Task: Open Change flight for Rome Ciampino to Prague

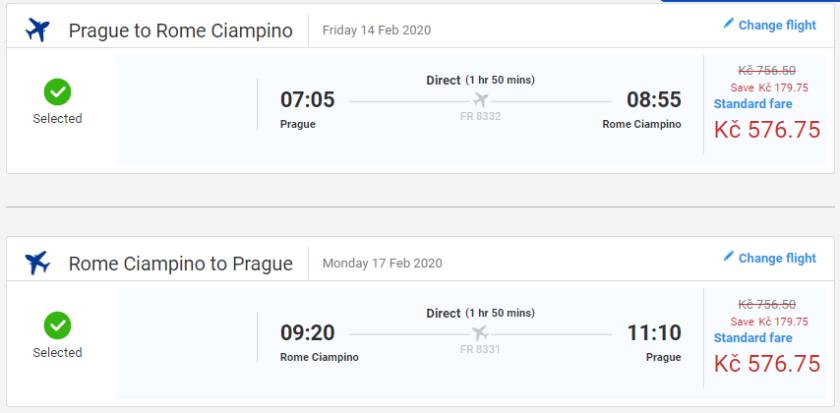Action: tap(777, 258)
